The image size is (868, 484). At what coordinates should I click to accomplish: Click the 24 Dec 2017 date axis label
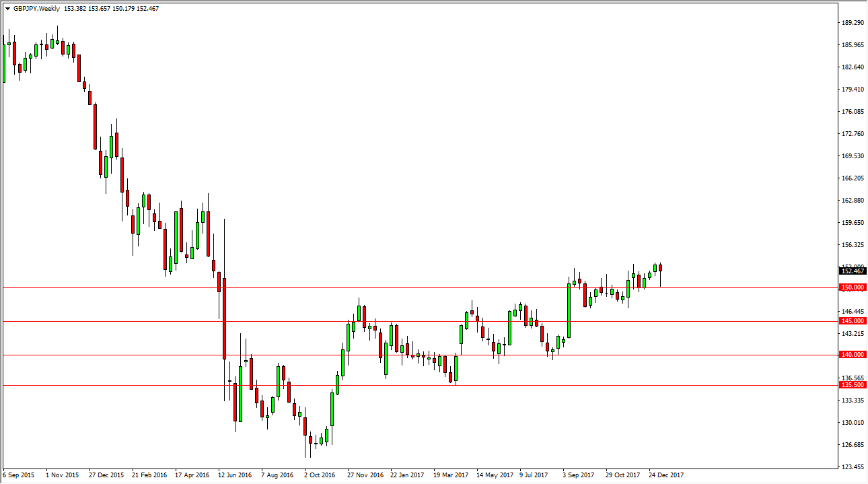(667, 475)
